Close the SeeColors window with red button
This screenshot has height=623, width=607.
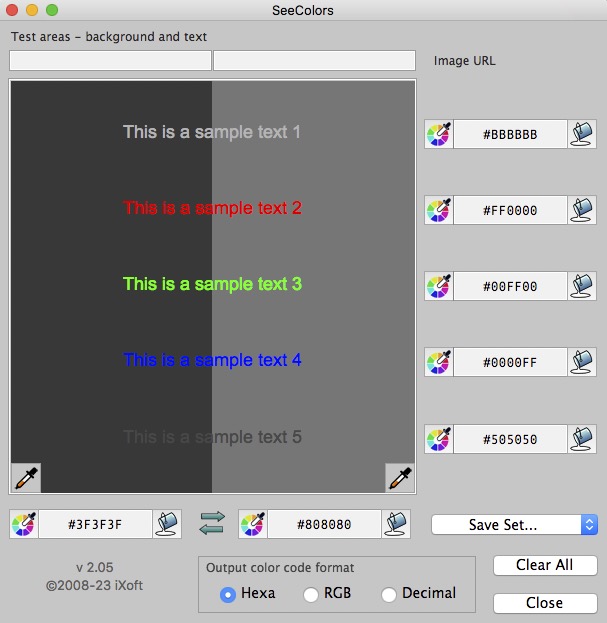12,10
